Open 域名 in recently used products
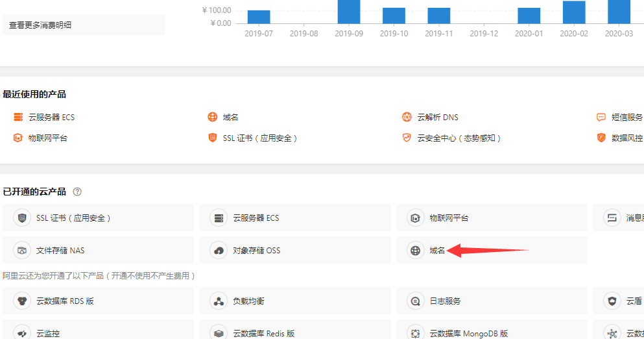The image size is (644, 339). tap(230, 118)
